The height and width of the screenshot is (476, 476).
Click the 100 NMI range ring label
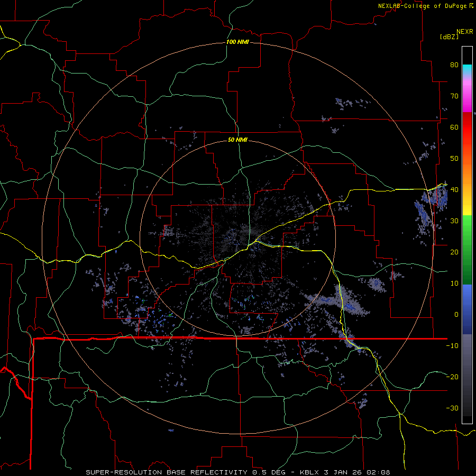237,42
